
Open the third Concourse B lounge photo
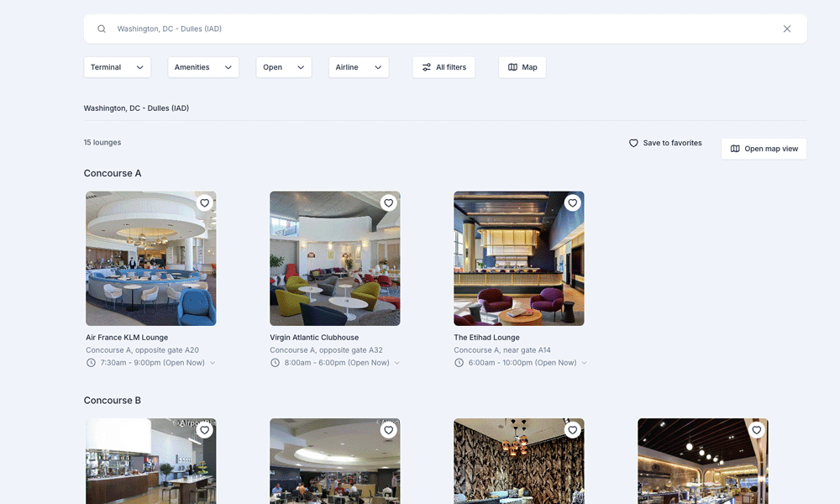[x=519, y=461]
